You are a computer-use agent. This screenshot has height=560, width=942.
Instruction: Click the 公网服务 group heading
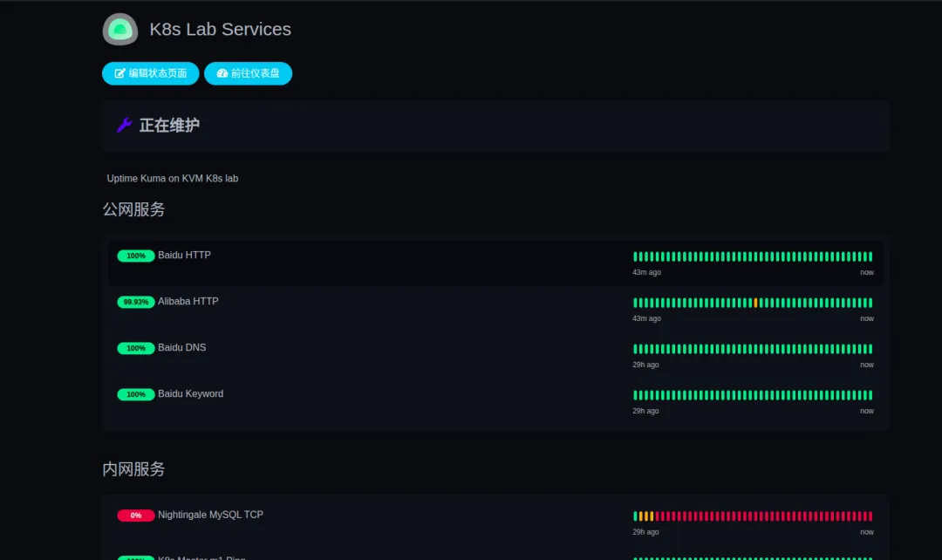coord(133,209)
